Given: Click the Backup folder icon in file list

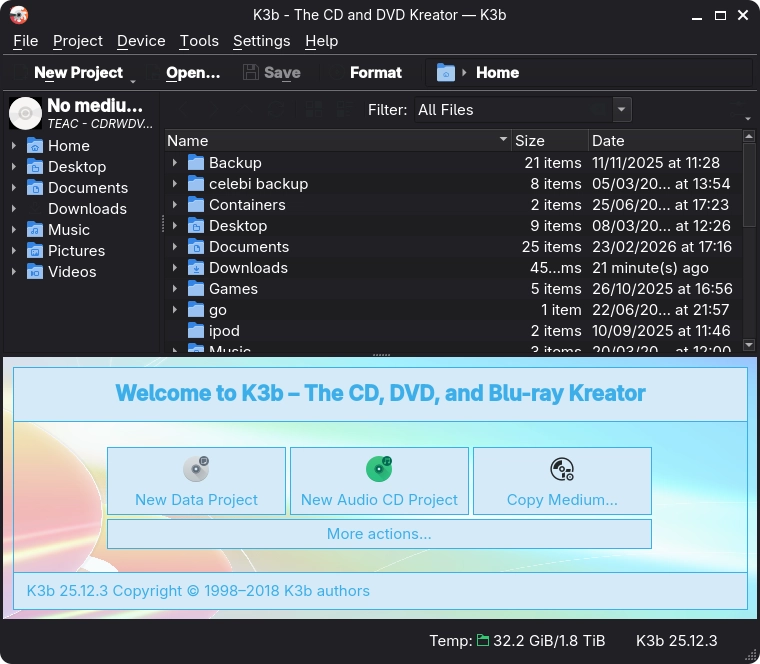Looking at the screenshot, I should pos(196,163).
